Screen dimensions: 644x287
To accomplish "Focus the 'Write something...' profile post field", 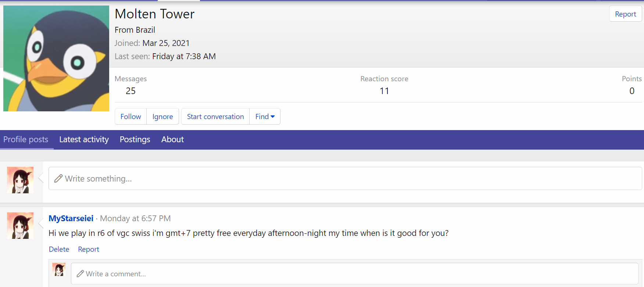I will click(345, 179).
